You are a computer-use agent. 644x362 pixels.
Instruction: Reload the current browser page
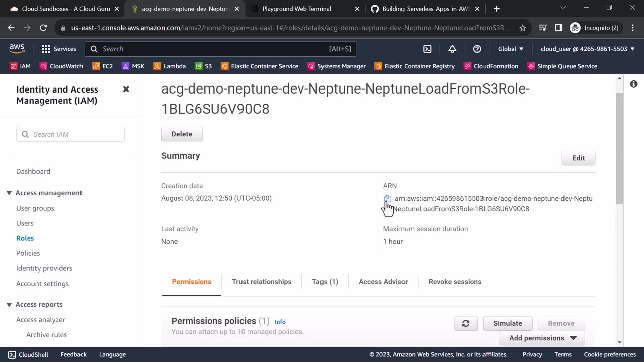click(43, 28)
